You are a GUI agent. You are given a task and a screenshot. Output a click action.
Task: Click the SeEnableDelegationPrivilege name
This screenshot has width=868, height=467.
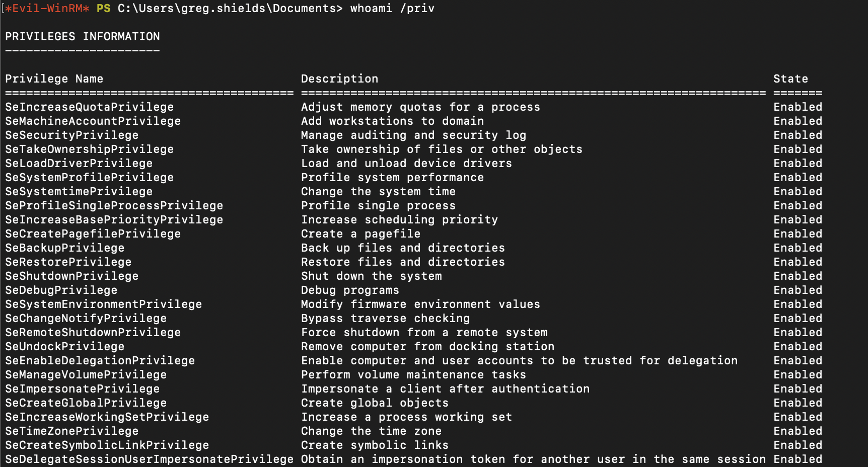100,361
